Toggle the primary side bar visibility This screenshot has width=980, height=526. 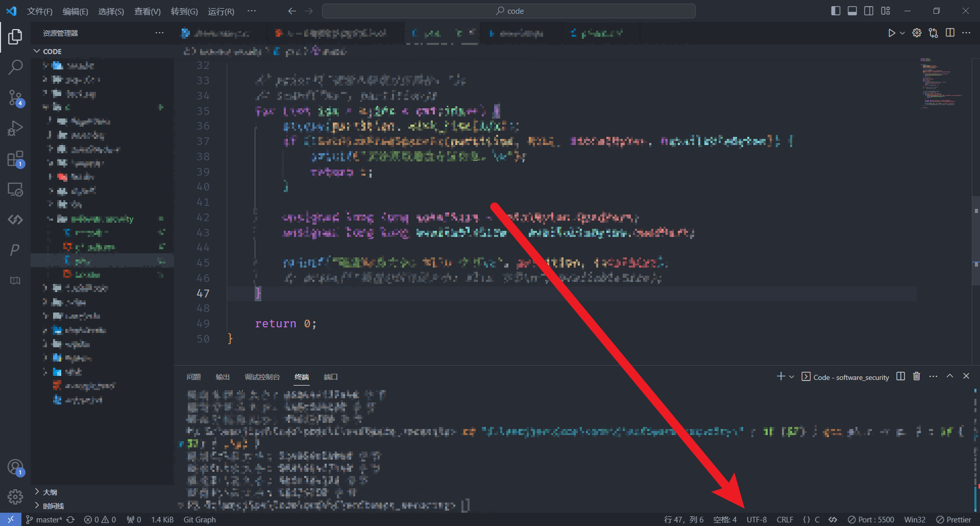tap(836, 11)
